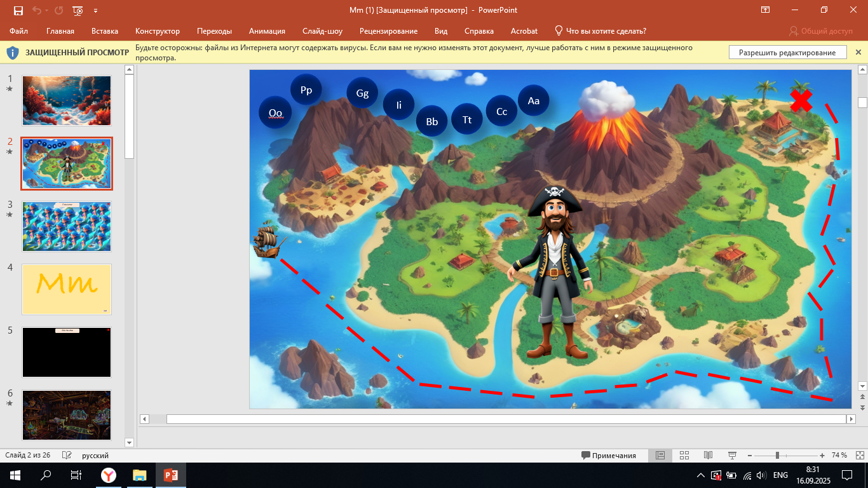Save the presentation with the floppy disk icon

pyautogui.click(x=18, y=10)
